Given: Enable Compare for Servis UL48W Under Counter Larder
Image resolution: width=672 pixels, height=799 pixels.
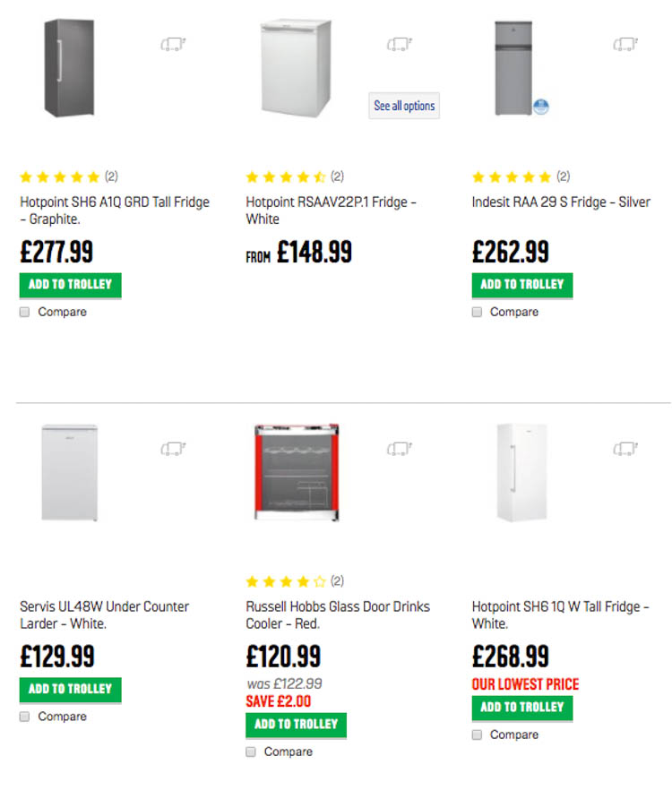Looking at the screenshot, I should point(25,717).
